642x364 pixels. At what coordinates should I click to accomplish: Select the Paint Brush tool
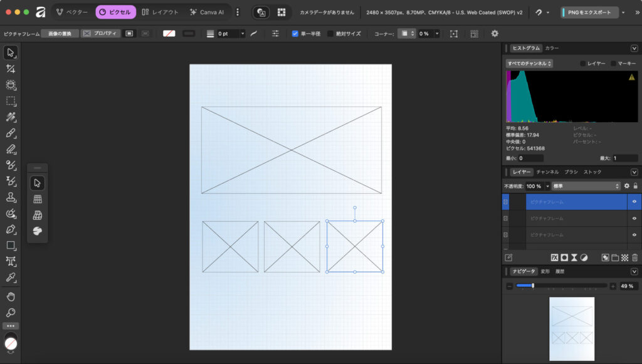11,133
